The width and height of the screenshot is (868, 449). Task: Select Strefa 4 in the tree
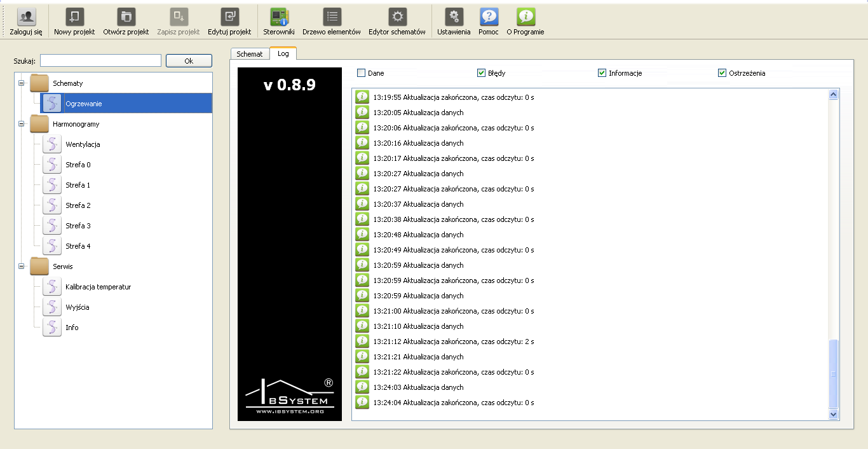(78, 246)
